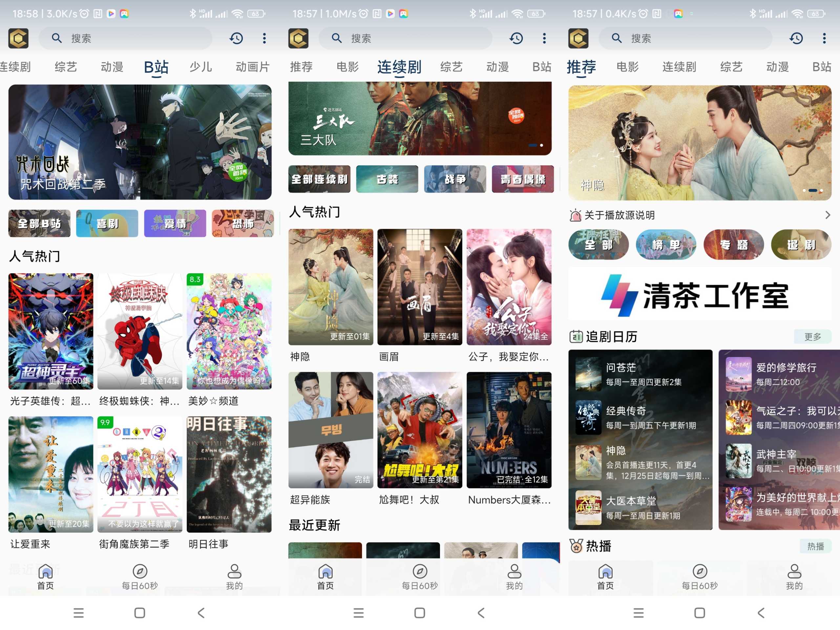Select 连续剧 tab in middle screen

click(x=399, y=67)
